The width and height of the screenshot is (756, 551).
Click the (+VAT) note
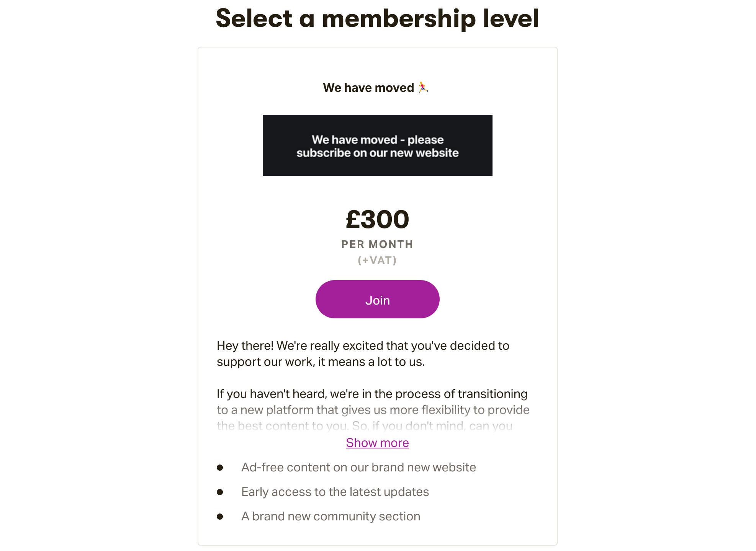(377, 261)
